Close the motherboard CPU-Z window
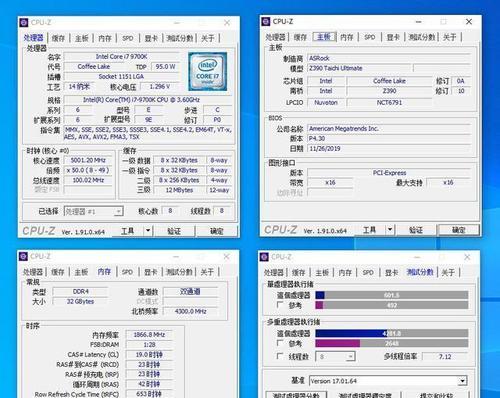 click(469, 22)
